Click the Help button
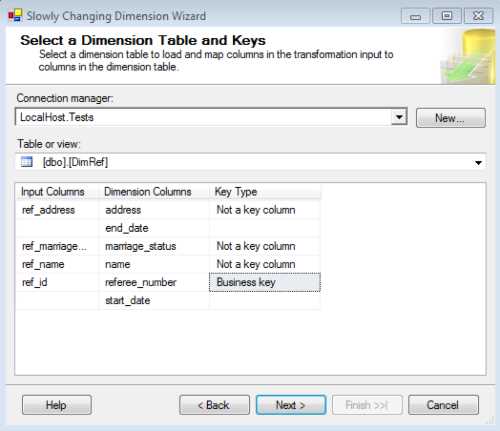 click(x=57, y=405)
